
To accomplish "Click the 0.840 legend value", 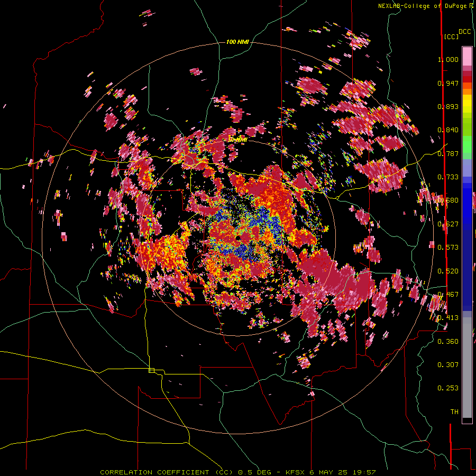I will click(448, 130).
